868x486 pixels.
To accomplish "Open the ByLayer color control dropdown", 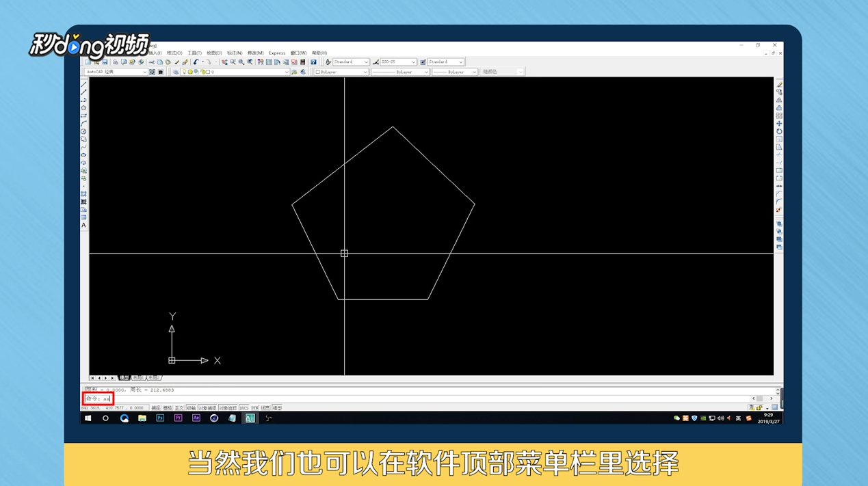I will coord(341,72).
